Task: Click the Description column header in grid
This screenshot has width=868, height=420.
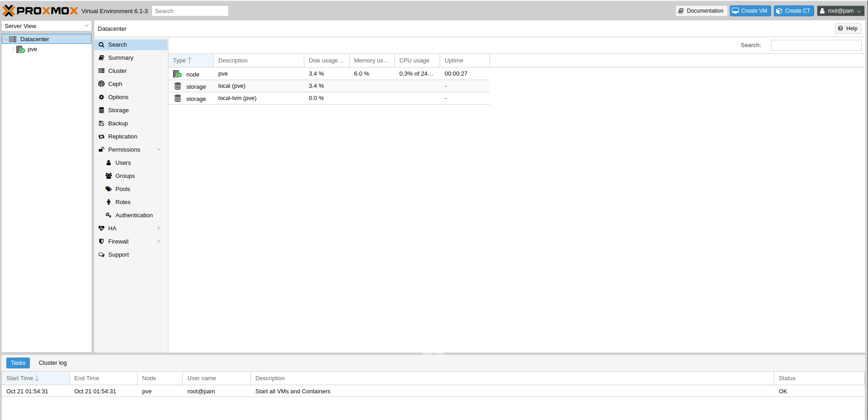Action: pos(259,61)
